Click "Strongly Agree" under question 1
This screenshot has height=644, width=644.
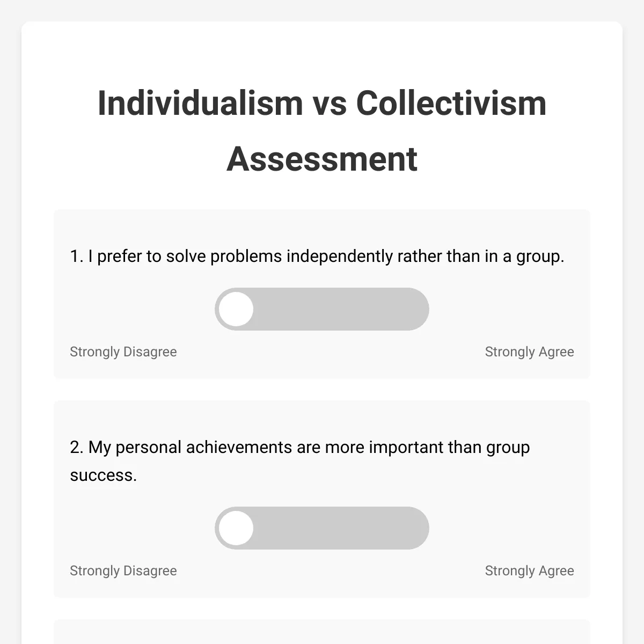529,352
